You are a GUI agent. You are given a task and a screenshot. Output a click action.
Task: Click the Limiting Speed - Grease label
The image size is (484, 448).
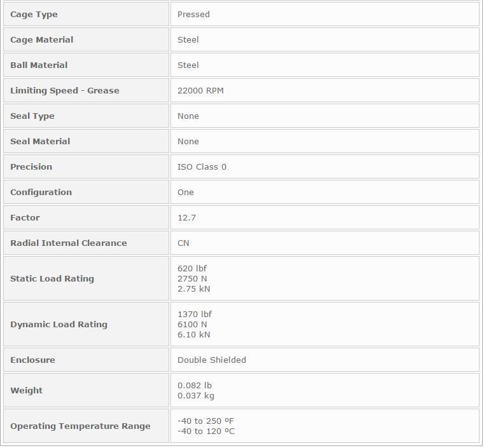click(x=64, y=91)
